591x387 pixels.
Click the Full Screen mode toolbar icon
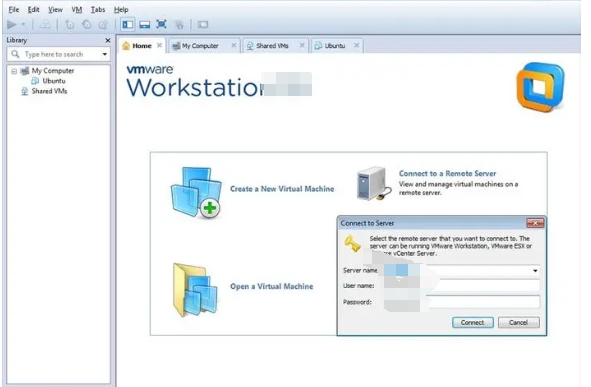tap(161, 25)
